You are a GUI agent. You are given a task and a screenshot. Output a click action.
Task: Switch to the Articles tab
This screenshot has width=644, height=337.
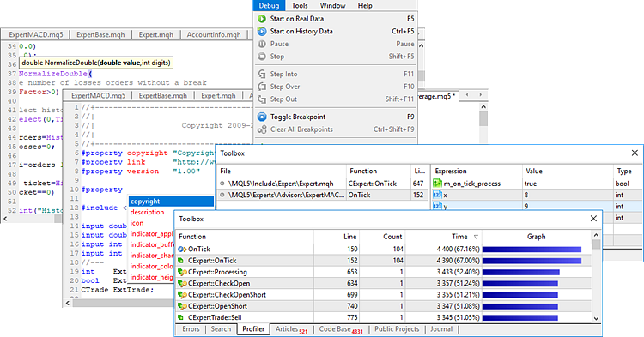click(291, 329)
